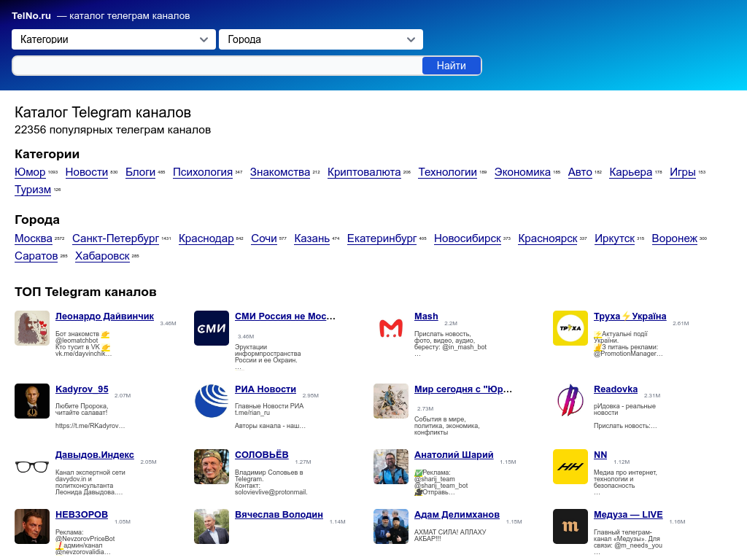Open the Readovka title link
The image size is (747, 560).
616,389
